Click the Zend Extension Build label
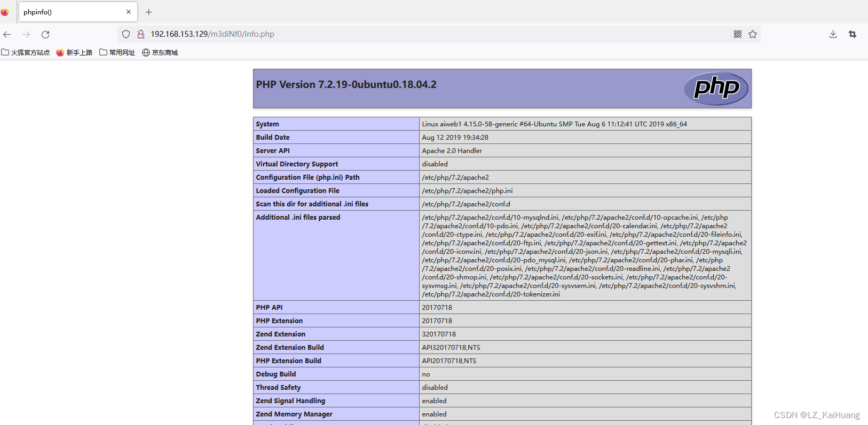The height and width of the screenshot is (425, 868). coord(290,348)
